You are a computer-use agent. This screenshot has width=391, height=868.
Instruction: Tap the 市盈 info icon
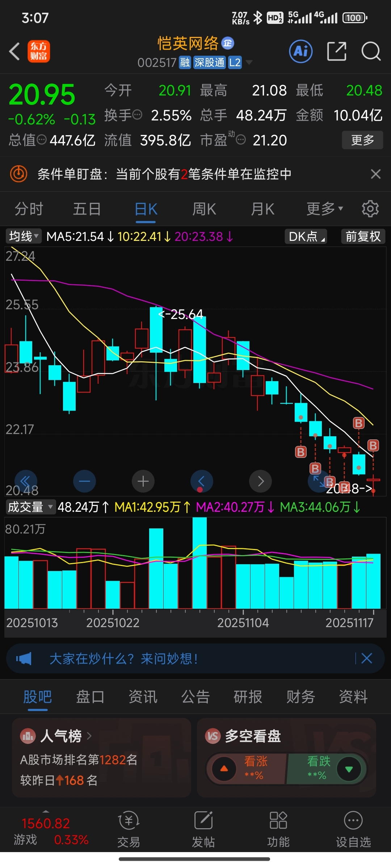241,140
